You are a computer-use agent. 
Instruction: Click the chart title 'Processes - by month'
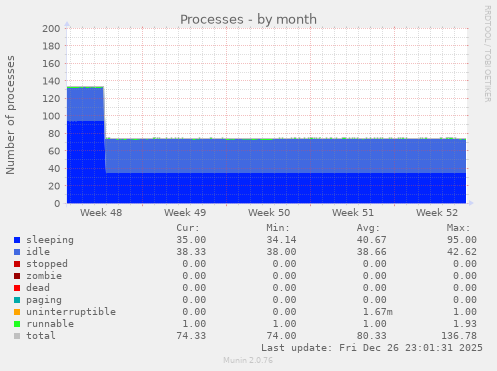click(248, 19)
